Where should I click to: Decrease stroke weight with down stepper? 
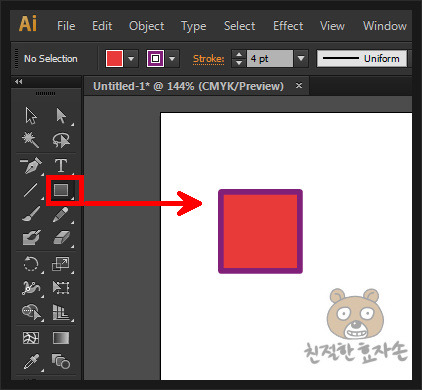pyautogui.click(x=239, y=63)
